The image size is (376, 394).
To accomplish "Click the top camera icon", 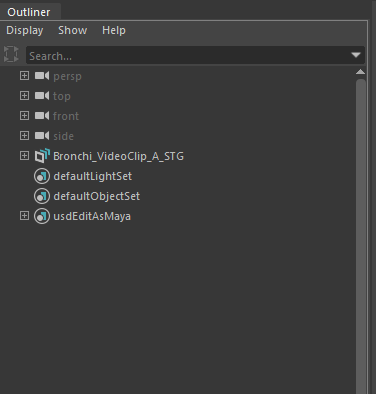I will point(42,96).
